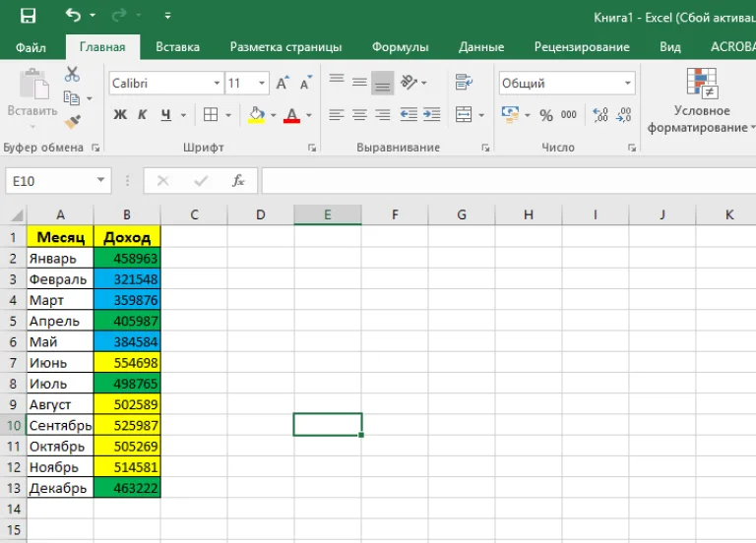
Task: Open the Разметка страницы tab
Action: [x=285, y=47]
